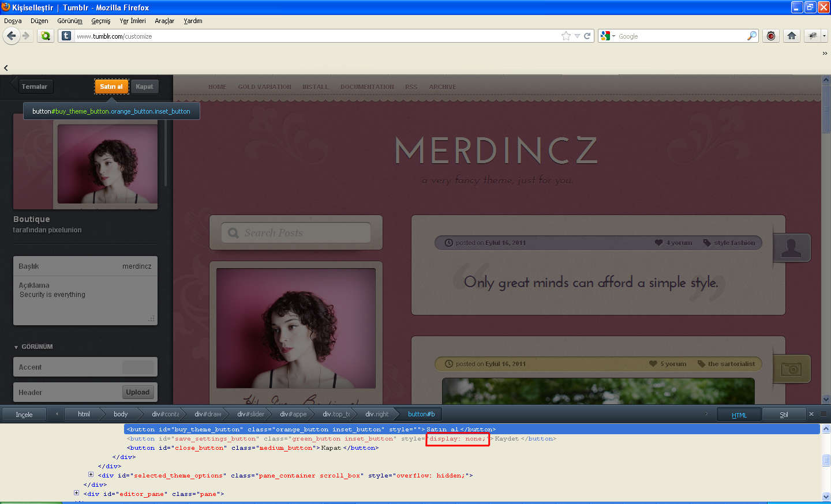Screen dimensions: 831x504
Task: Click the Tumblr site identity icon
Action: pos(66,36)
